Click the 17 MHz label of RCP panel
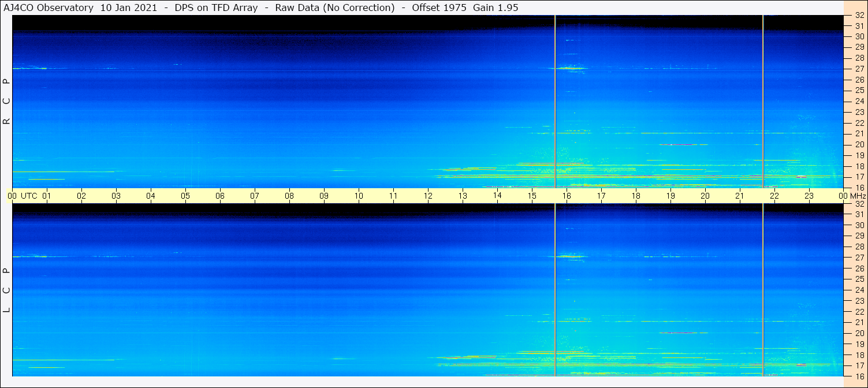868x388 pixels. pos(859,177)
